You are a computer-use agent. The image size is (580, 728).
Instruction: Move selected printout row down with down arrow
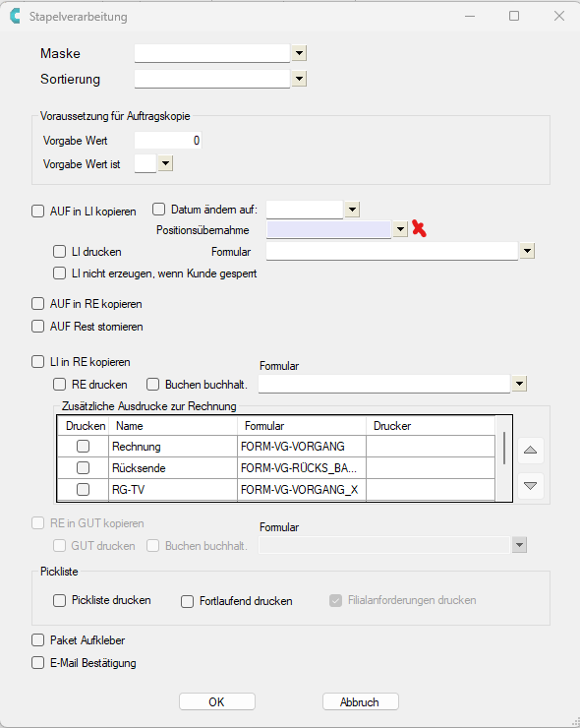pyautogui.click(x=530, y=486)
